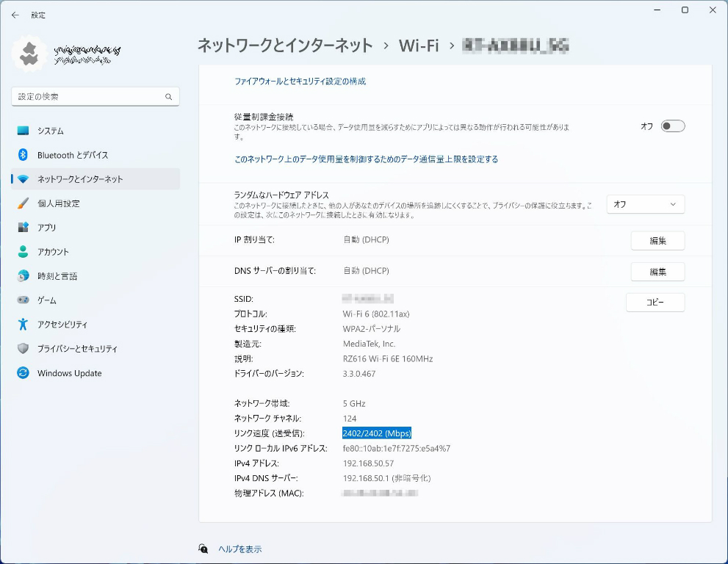728x564 pixels.
Task: Open the Apps icon in sidebar
Action: click(23, 228)
